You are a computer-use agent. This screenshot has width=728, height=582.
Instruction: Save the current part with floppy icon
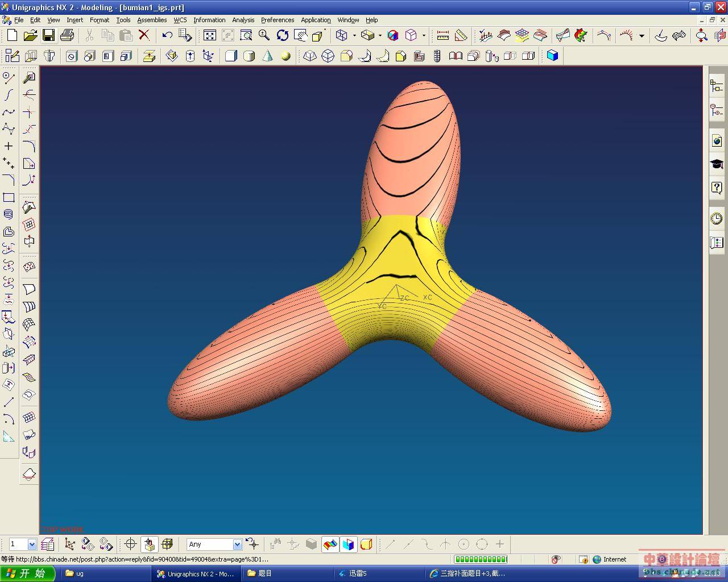(x=48, y=35)
